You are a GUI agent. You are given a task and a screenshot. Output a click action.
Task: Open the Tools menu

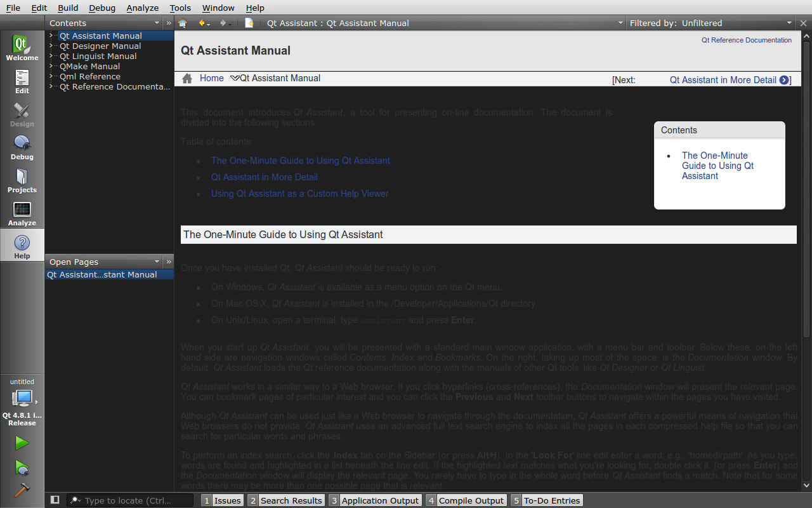(180, 8)
